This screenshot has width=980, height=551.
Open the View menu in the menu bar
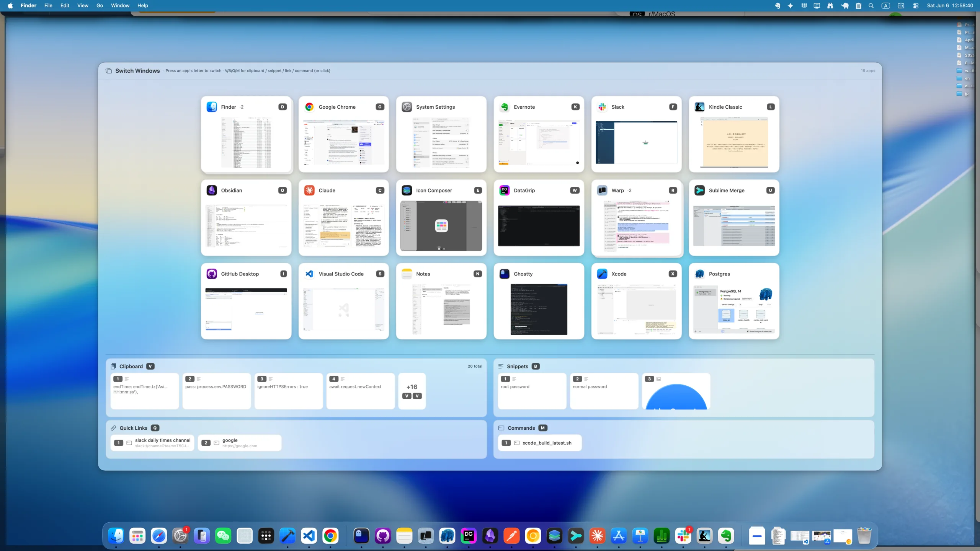tap(83, 5)
